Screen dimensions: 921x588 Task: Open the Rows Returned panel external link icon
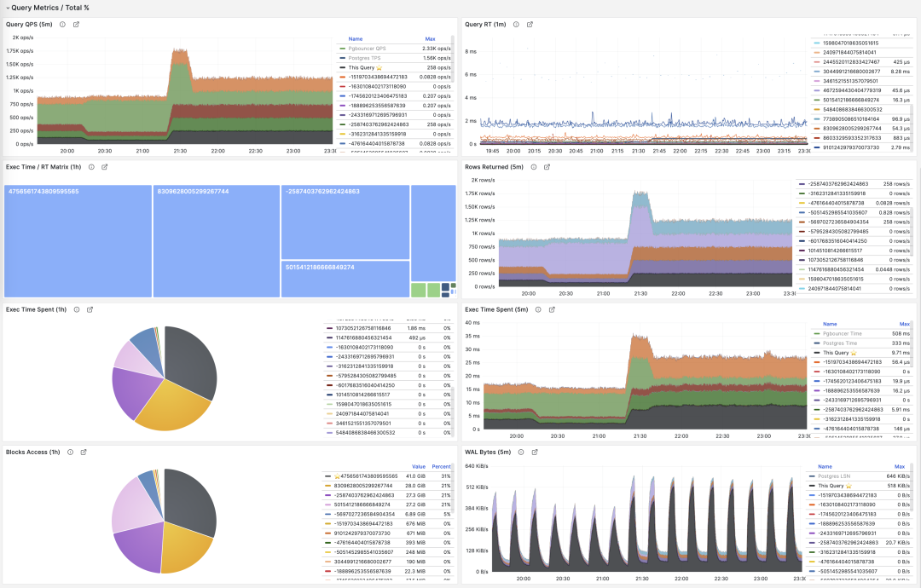coord(547,167)
